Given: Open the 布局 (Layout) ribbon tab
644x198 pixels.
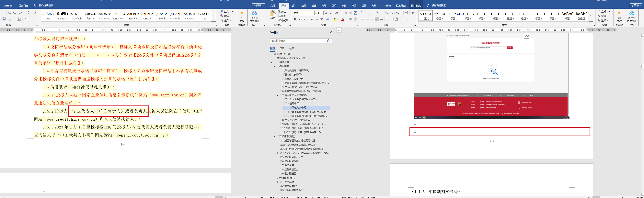Looking at the screenshot, I should point(324,5).
